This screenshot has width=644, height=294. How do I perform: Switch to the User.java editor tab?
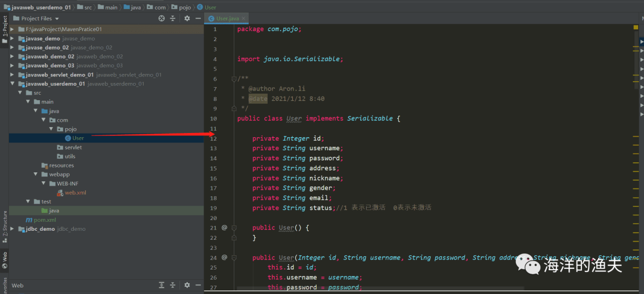click(x=228, y=18)
